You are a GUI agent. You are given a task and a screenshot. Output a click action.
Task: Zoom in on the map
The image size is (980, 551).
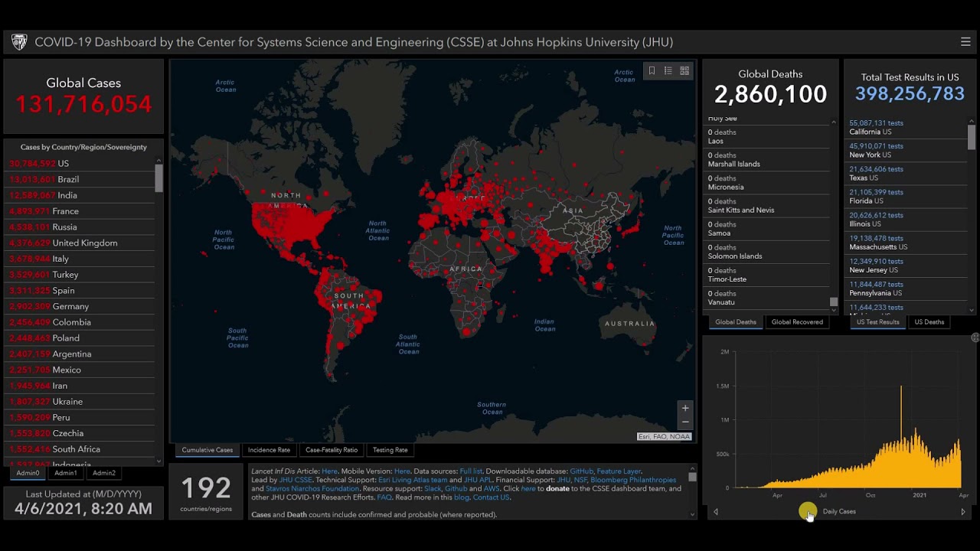[x=685, y=408]
